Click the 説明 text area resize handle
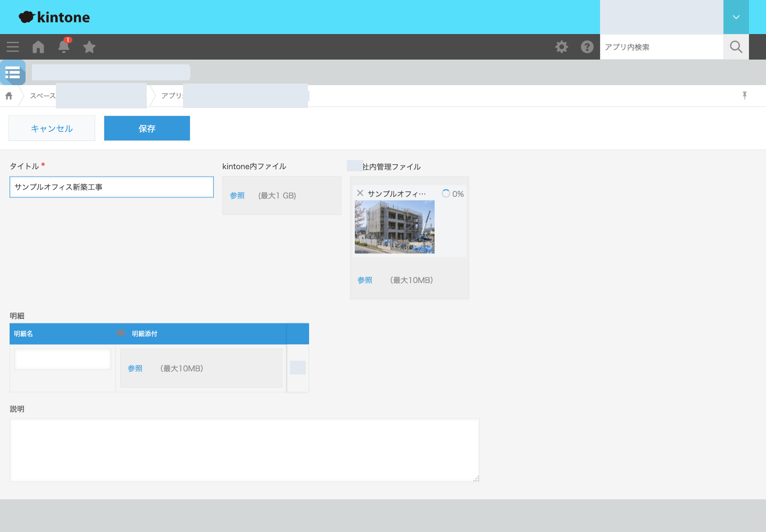The height and width of the screenshot is (532, 766). tap(476, 479)
